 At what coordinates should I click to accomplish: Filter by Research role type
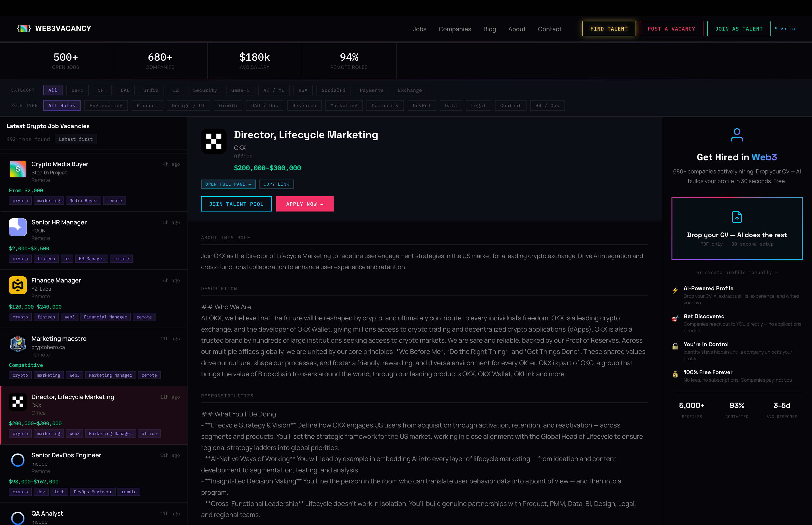pyautogui.click(x=304, y=106)
